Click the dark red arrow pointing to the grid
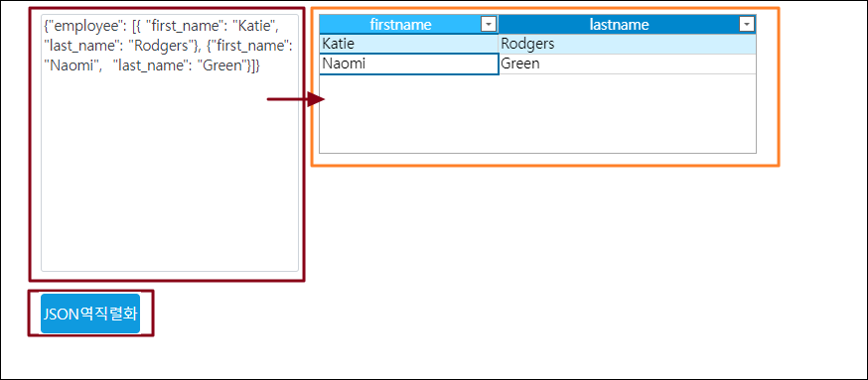 click(296, 99)
